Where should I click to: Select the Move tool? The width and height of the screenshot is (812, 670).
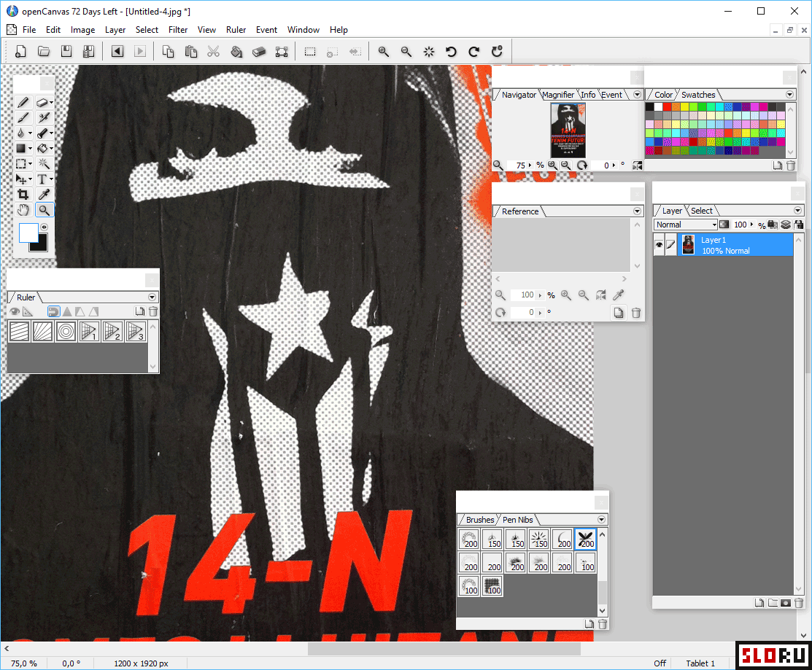click(x=21, y=179)
